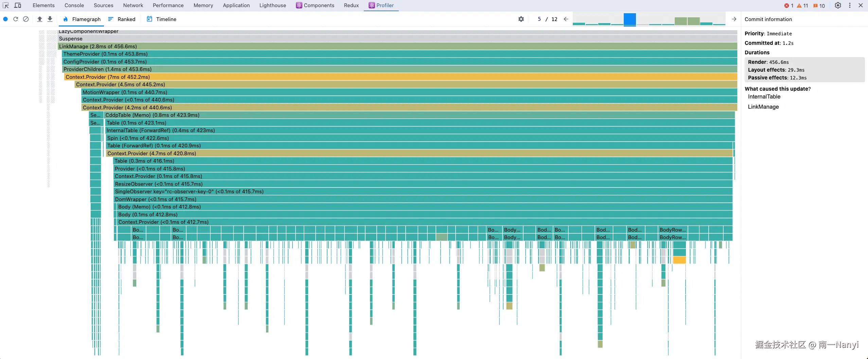
Task: Open the Redux tab
Action: coord(351,5)
